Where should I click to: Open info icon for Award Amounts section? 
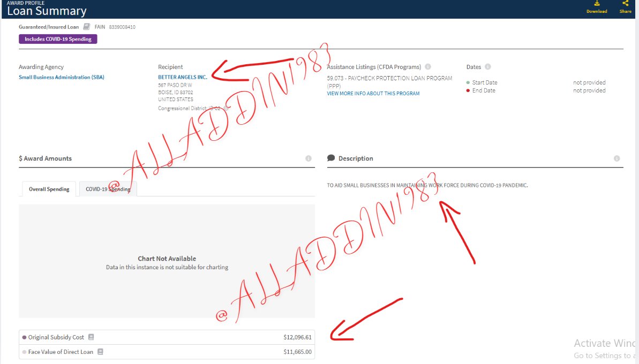[x=309, y=158]
